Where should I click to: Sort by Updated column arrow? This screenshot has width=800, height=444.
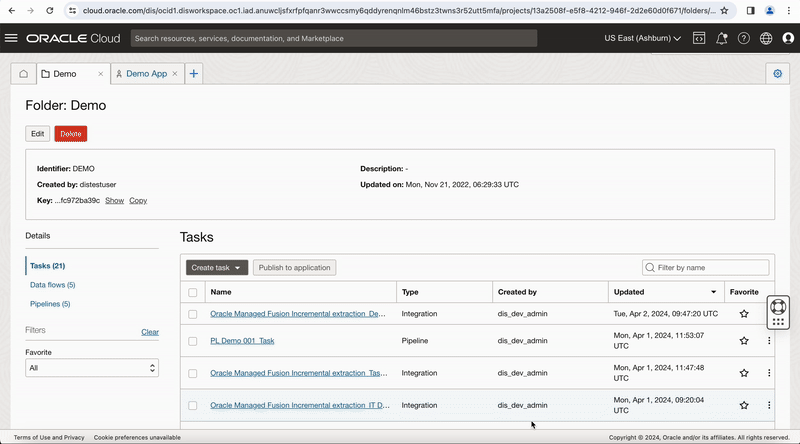(x=713, y=292)
